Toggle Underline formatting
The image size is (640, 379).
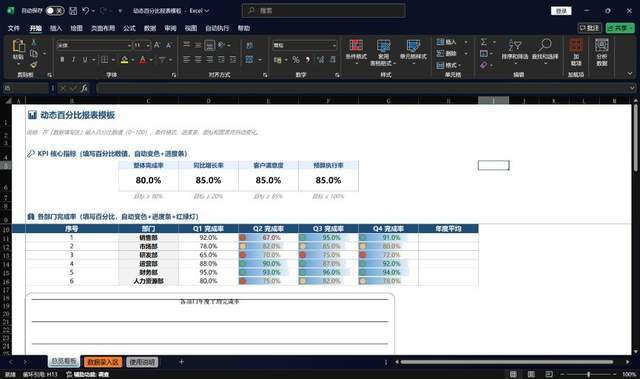coord(85,60)
